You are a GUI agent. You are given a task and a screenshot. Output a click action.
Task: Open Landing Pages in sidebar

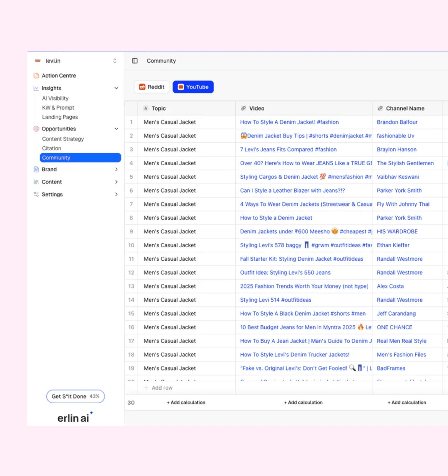tap(60, 117)
